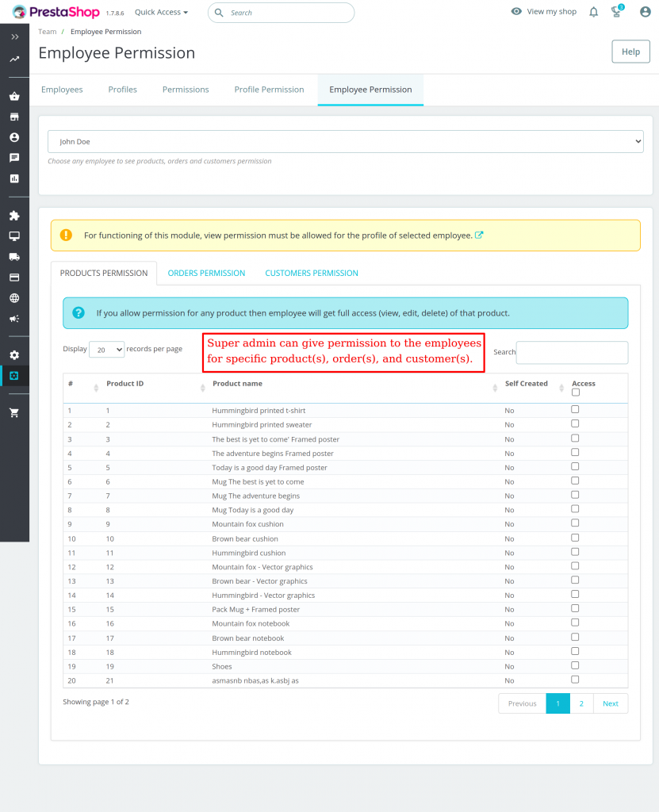Viewport: 659px width, 812px height.
Task: Check access for asmasnb nbas,as k.asbj as
Action: coord(575,680)
